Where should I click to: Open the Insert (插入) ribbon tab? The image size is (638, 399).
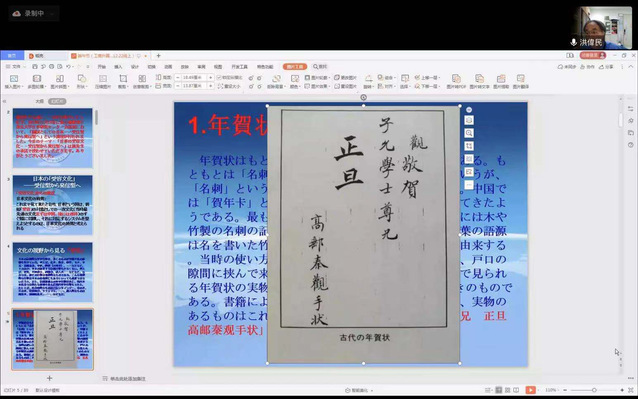tap(118, 67)
